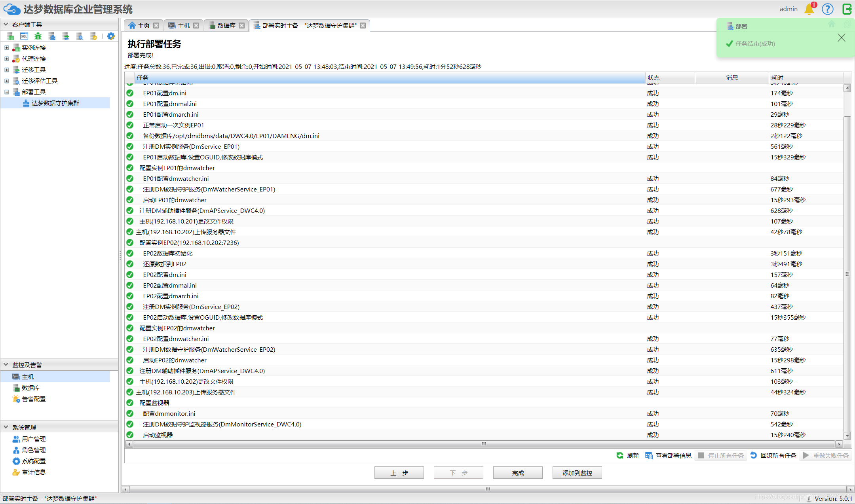
Task: Collapse the 部署工具 tree node
Action: [x=7, y=92]
